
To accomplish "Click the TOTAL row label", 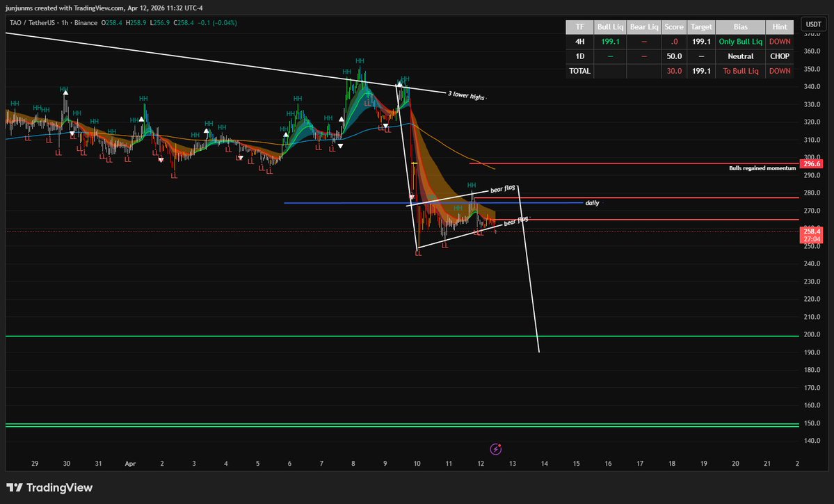I will (x=579, y=71).
